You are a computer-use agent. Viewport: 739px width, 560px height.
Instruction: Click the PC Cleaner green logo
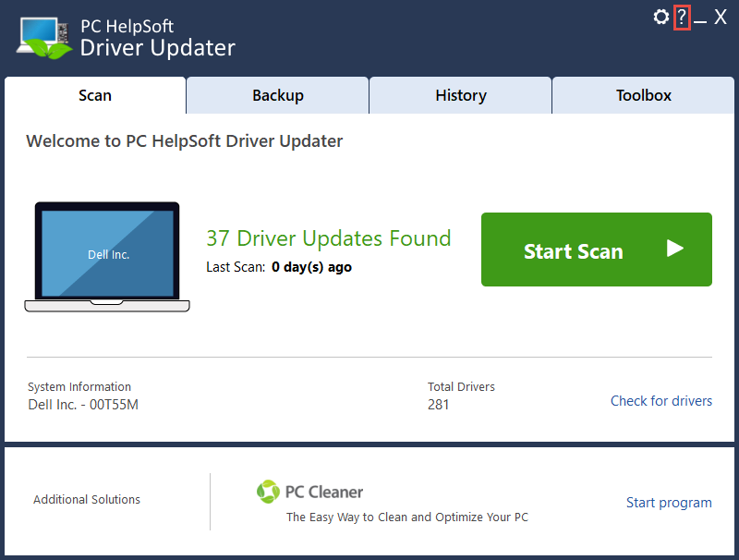pyautogui.click(x=268, y=492)
